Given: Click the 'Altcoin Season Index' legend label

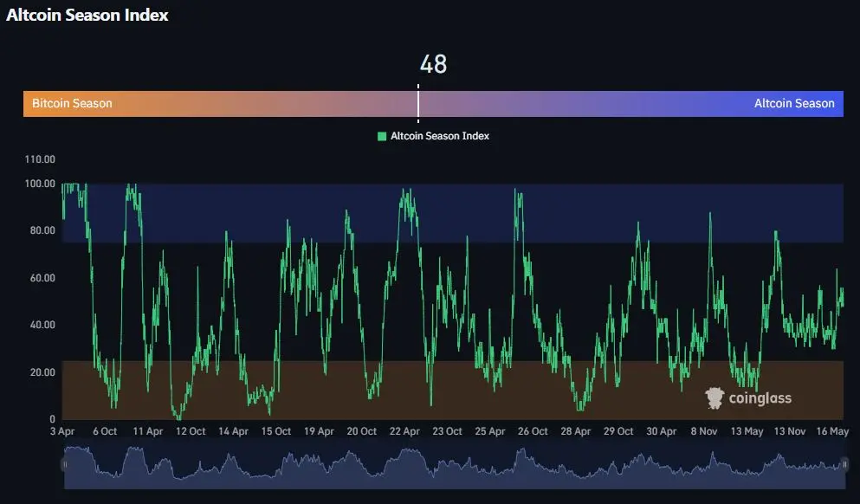Looking at the screenshot, I should (440, 136).
